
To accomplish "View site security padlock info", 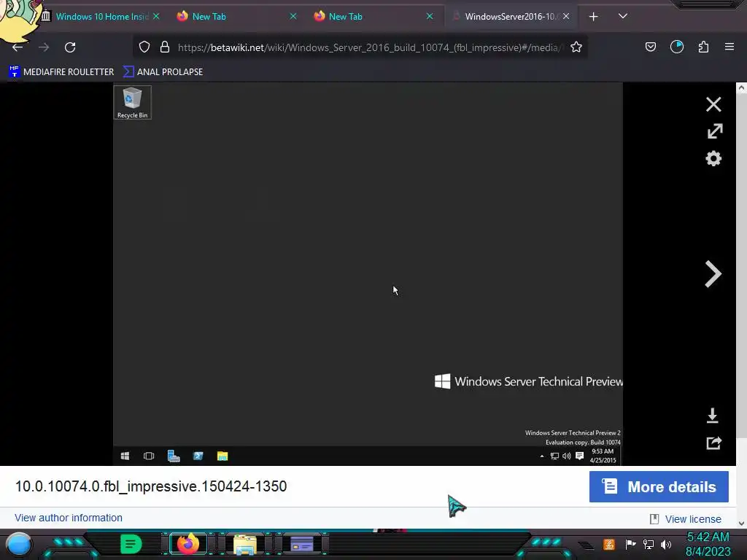I will [x=165, y=47].
